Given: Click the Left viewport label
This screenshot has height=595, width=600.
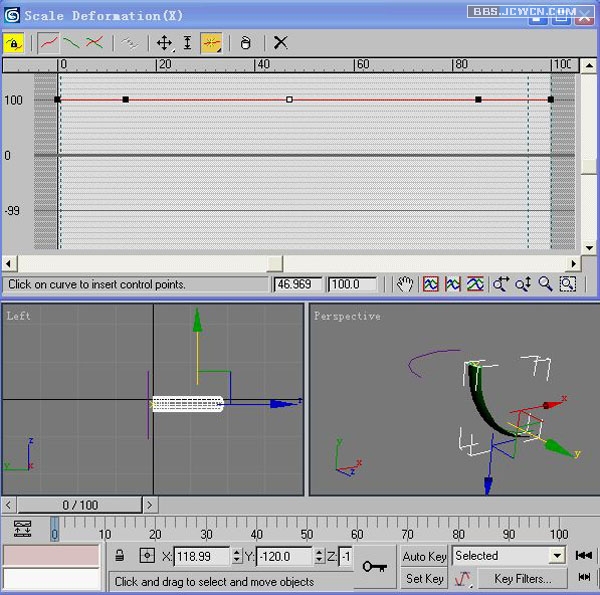Looking at the screenshot, I should coord(18,316).
